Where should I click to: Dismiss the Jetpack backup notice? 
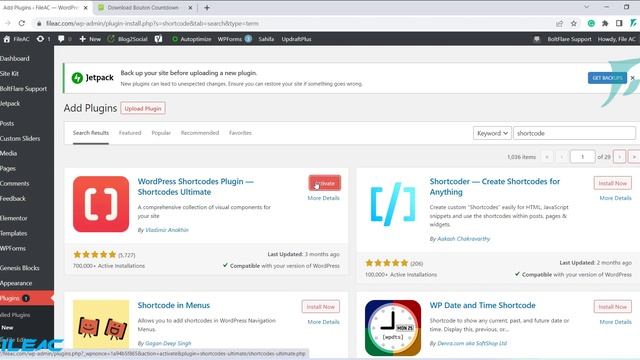coord(632,78)
